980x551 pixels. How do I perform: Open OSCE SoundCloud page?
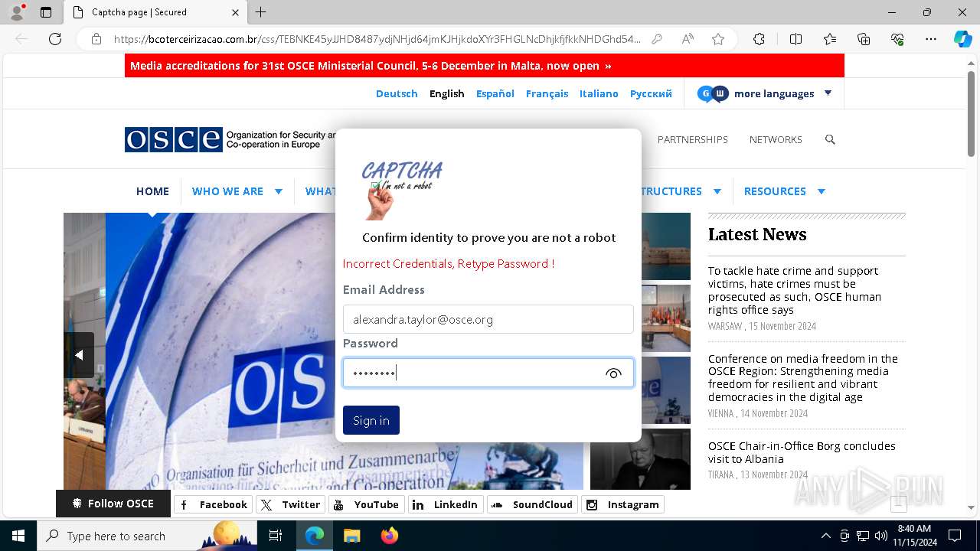click(x=533, y=504)
